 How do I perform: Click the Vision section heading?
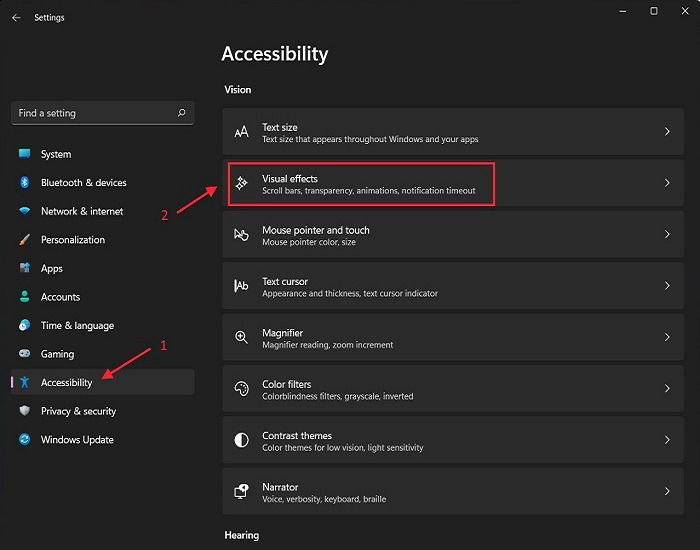238,90
